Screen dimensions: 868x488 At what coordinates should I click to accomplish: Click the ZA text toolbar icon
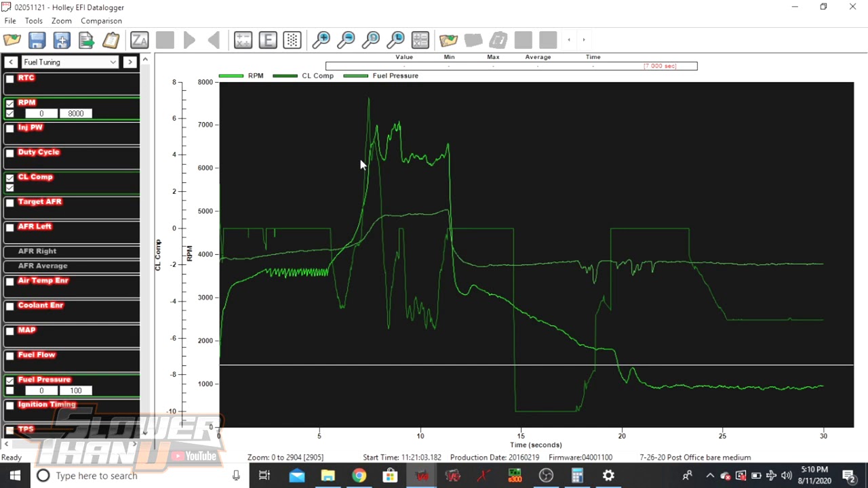click(139, 41)
